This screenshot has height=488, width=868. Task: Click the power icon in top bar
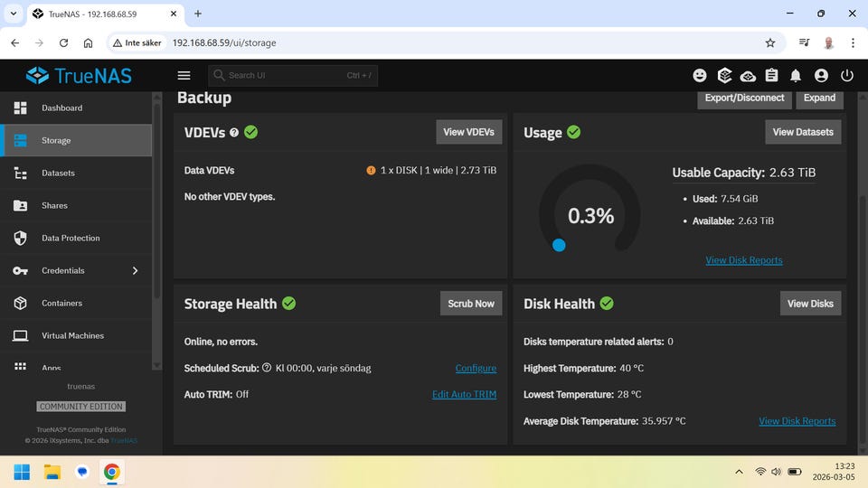tap(846, 76)
